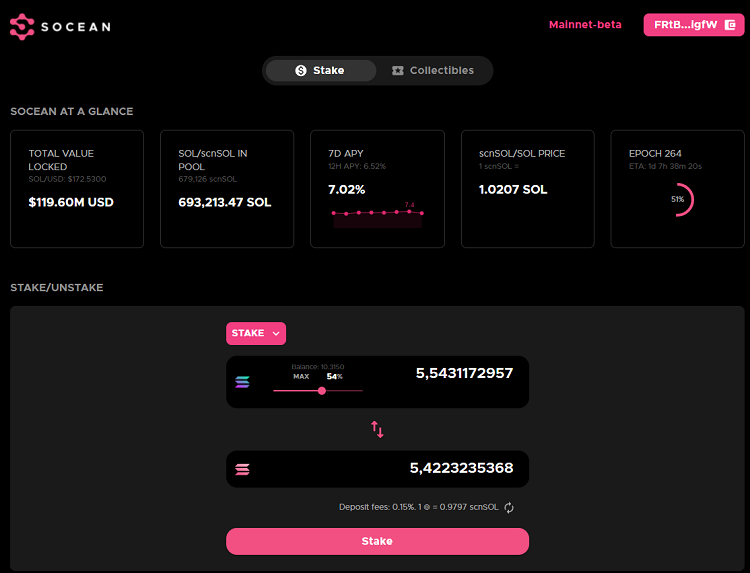
Task: Click the SOCEAN AT A GLANCE heading
Action: pyautogui.click(x=72, y=111)
